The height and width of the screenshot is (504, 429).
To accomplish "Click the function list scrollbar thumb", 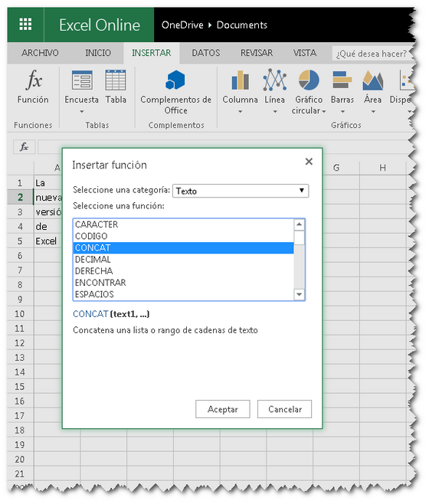I will (x=299, y=238).
